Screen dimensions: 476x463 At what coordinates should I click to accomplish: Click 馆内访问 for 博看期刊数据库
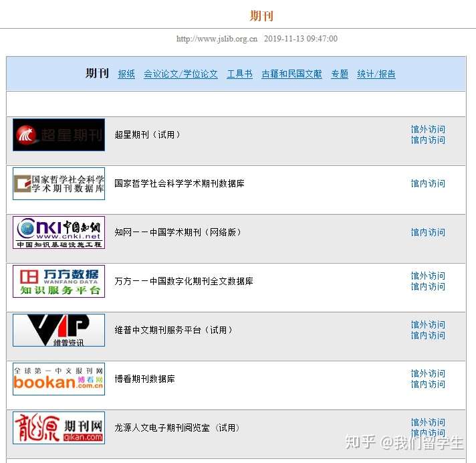coord(428,384)
